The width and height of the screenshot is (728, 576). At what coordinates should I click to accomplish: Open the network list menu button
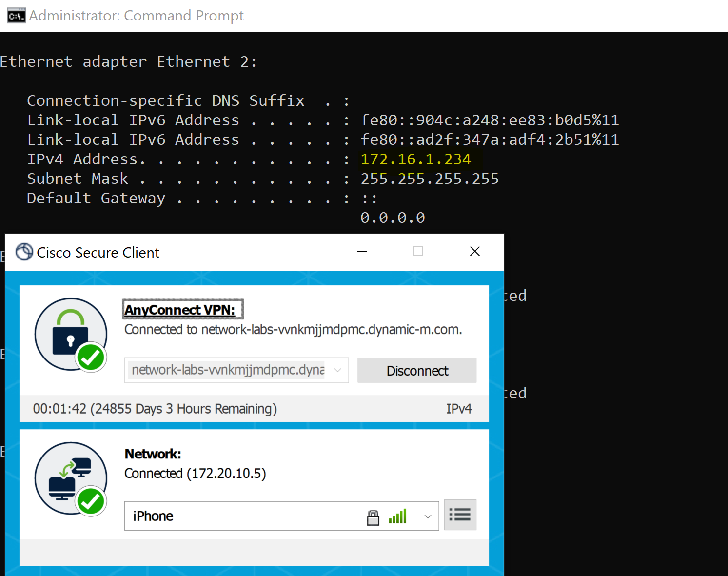click(460, 515)
